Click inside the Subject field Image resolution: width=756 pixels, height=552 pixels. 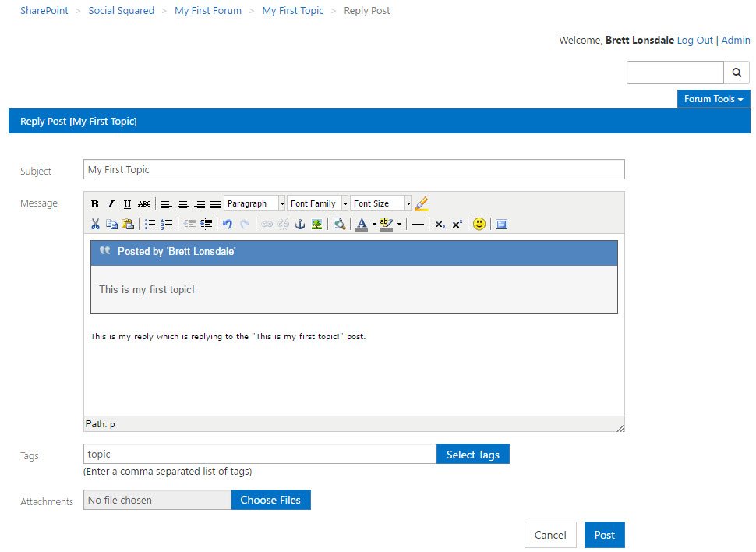(x=354, y=169)
